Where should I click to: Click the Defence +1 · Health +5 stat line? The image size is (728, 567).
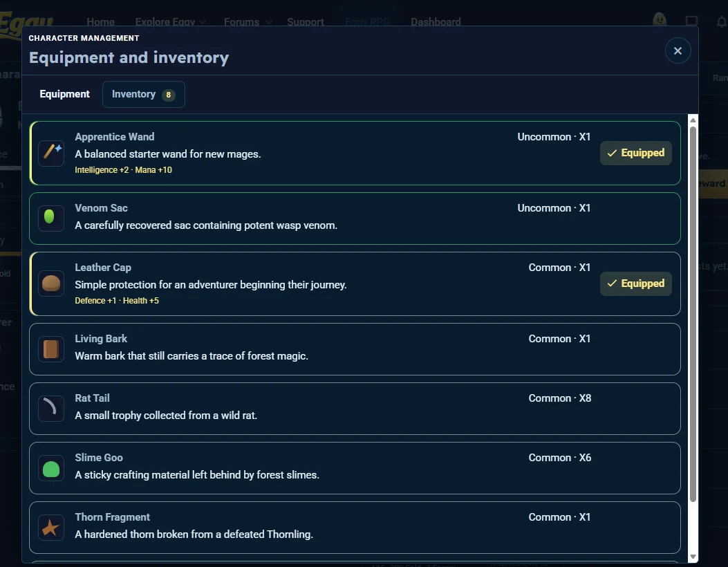pos(117,301)
